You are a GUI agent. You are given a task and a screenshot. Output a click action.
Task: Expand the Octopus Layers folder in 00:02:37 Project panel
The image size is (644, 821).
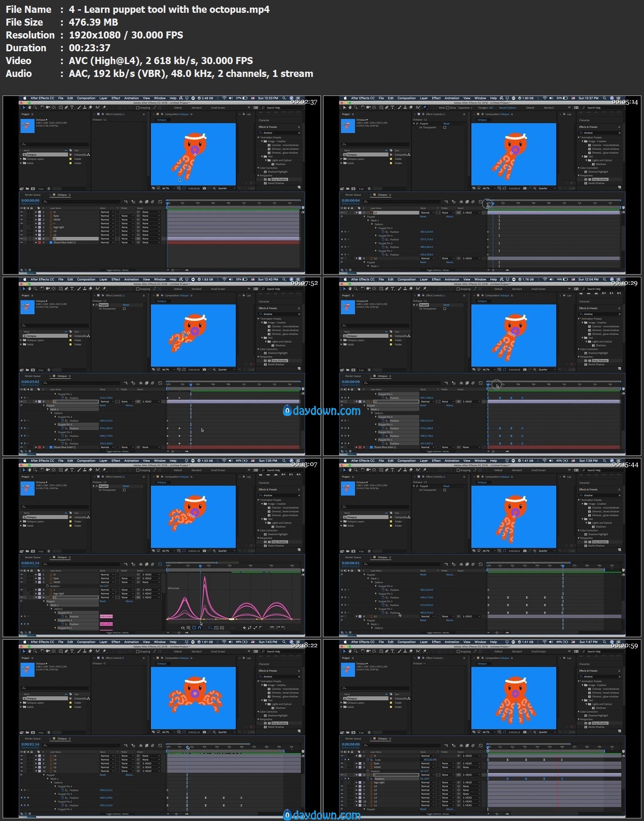click(21, 159)
